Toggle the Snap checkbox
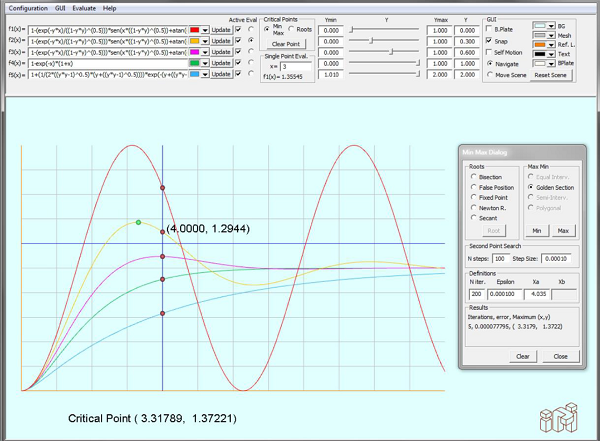The width and height of the screenshot is (600, 441). tap(489, 40)
